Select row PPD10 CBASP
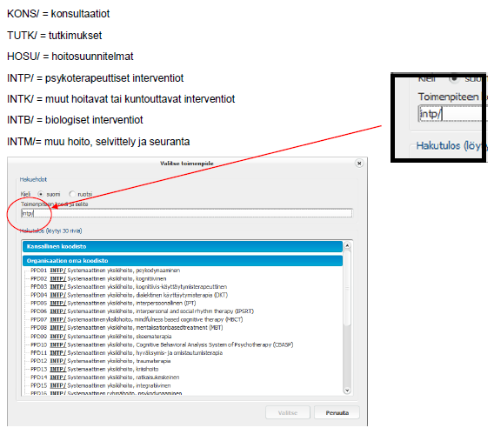This screenshot has width=494, height=448. click(162, 344)
